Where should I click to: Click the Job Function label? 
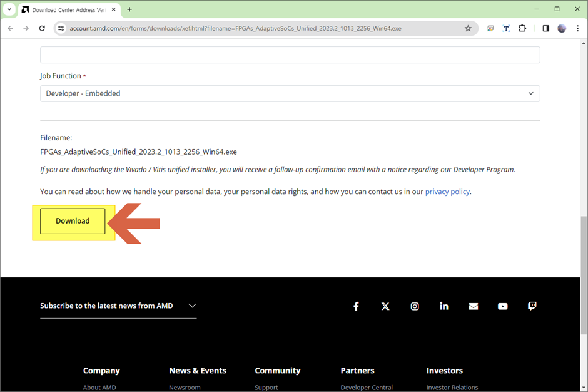coord(61,76)
